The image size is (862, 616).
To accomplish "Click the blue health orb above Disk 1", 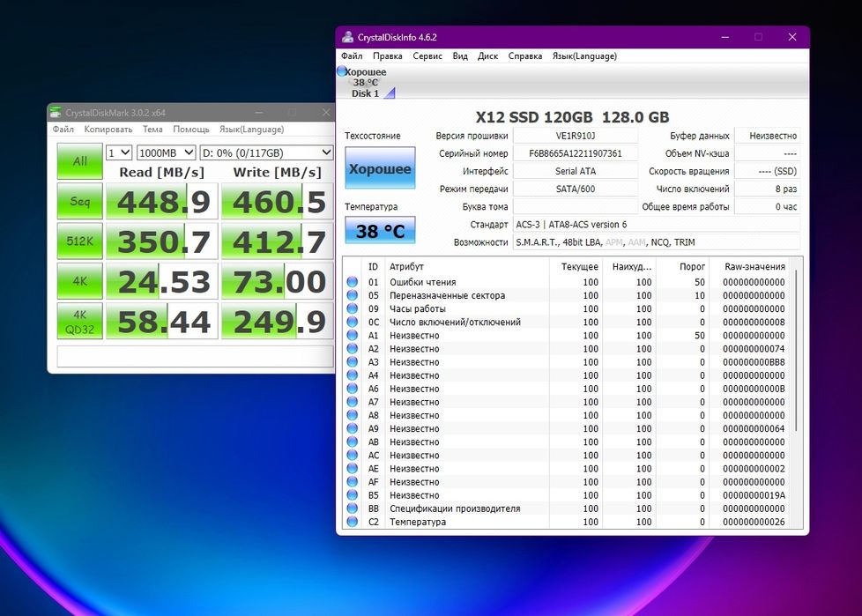I will (x=341, y=71).
